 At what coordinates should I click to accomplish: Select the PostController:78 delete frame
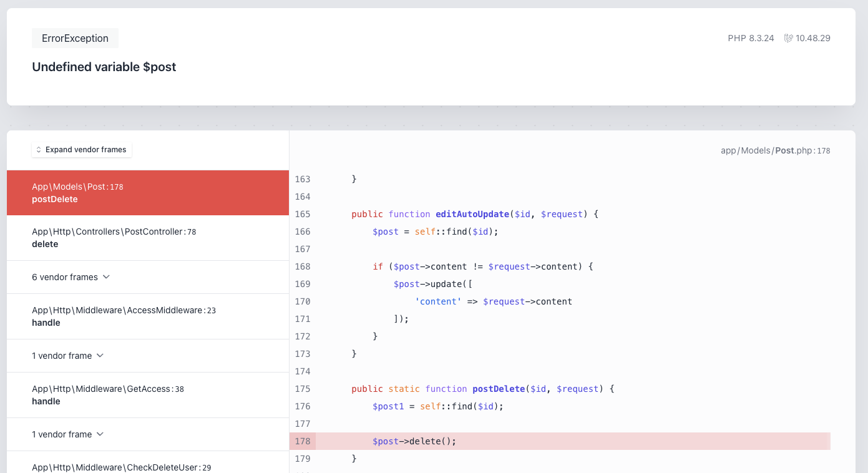click(148, 238)
